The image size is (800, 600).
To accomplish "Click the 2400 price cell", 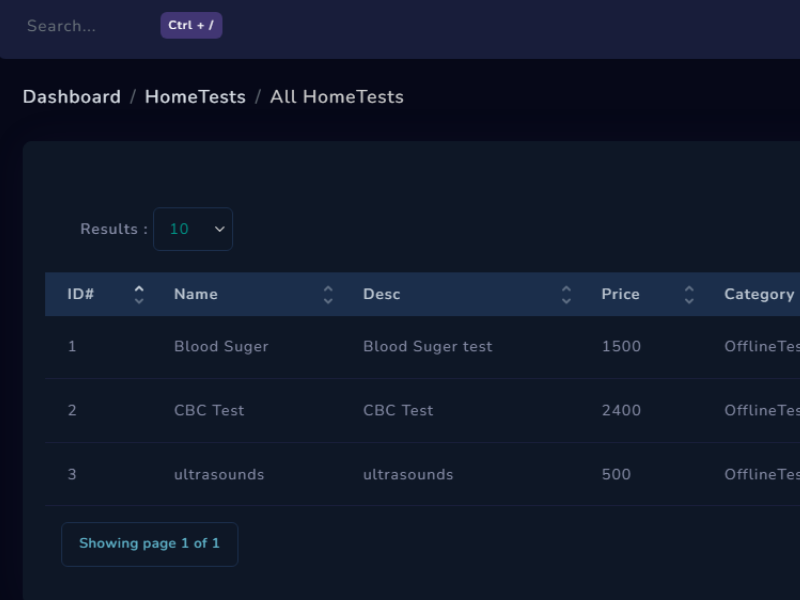I will [621, 410].
